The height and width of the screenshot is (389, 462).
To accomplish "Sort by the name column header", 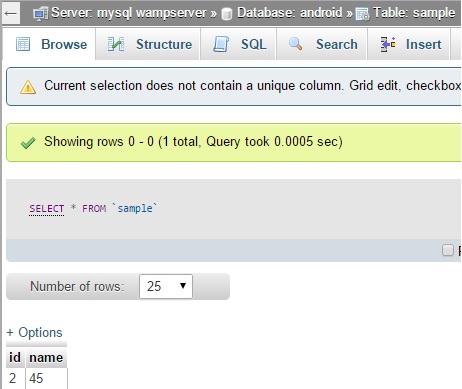I will [x=46, y=358].
